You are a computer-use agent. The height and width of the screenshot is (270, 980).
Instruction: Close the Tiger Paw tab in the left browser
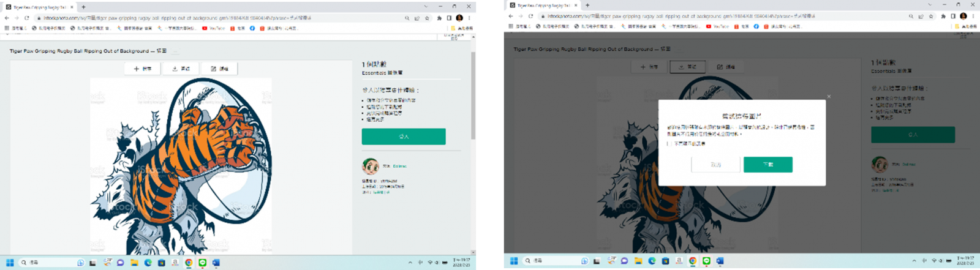pyautogui.click(x=71, y=7)
